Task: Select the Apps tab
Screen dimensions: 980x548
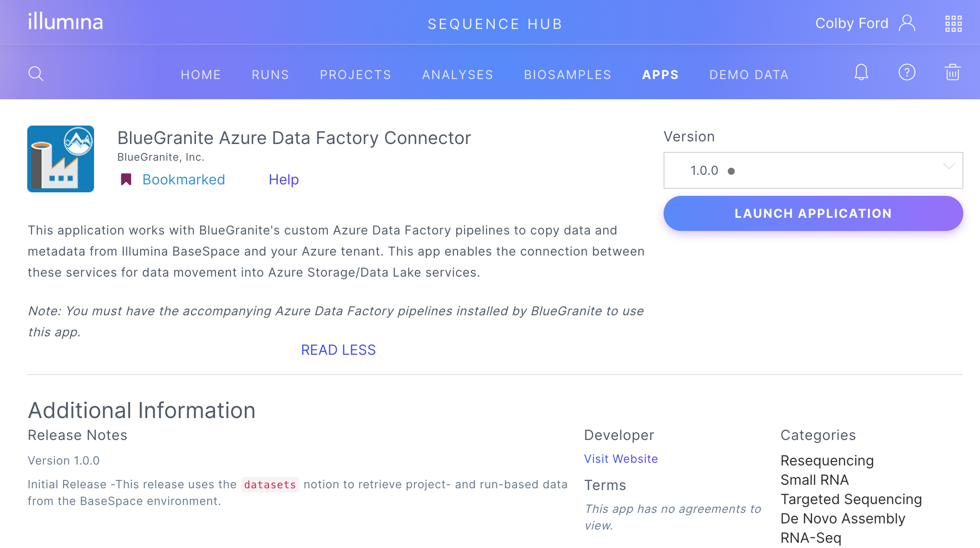Action: (x=661, y=75)
